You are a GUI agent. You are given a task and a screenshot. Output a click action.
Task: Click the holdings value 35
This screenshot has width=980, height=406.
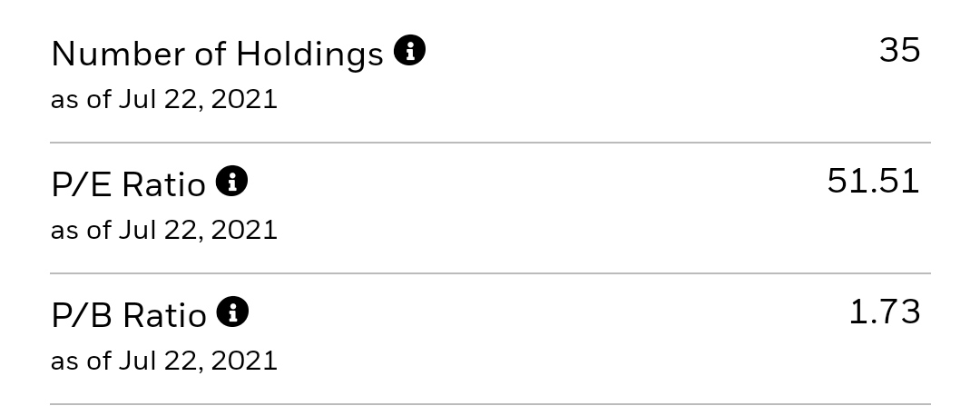click(x=899, y=50)
